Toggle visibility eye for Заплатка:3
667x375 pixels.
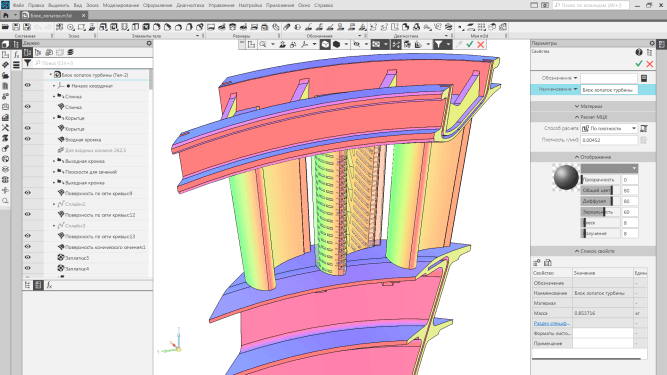28,257
